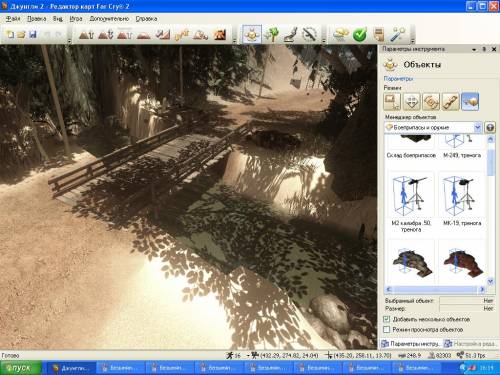500x375 pixels.
Task: Click the 'Параметры' link in Objects panel
Action: tap(398, 79)
